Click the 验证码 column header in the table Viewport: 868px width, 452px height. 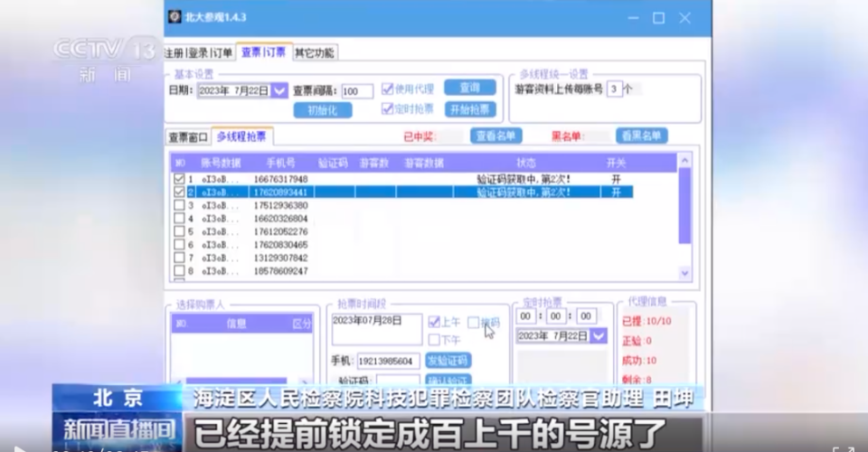pyautogui.click(x=333, y=163)
